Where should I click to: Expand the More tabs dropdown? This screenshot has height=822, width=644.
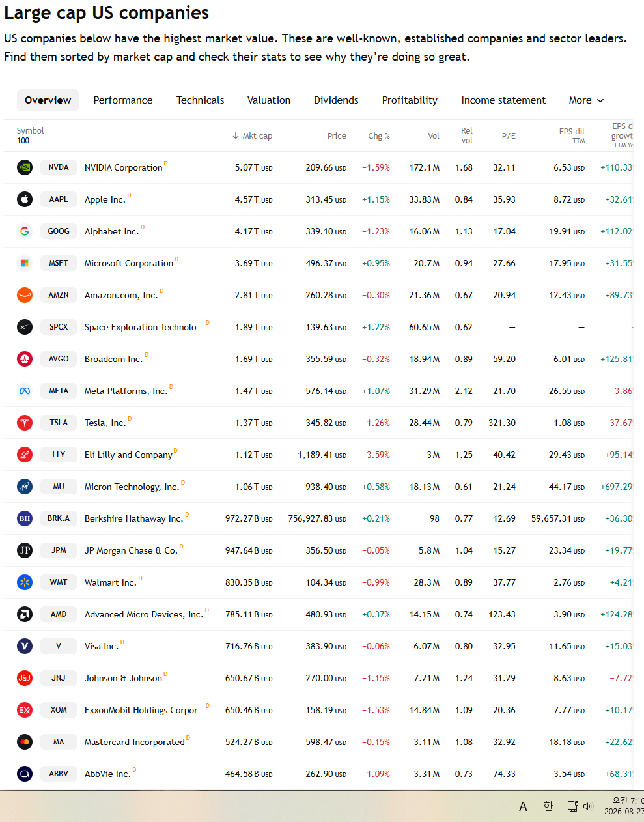pyautogui.click(x=586, y=100)
